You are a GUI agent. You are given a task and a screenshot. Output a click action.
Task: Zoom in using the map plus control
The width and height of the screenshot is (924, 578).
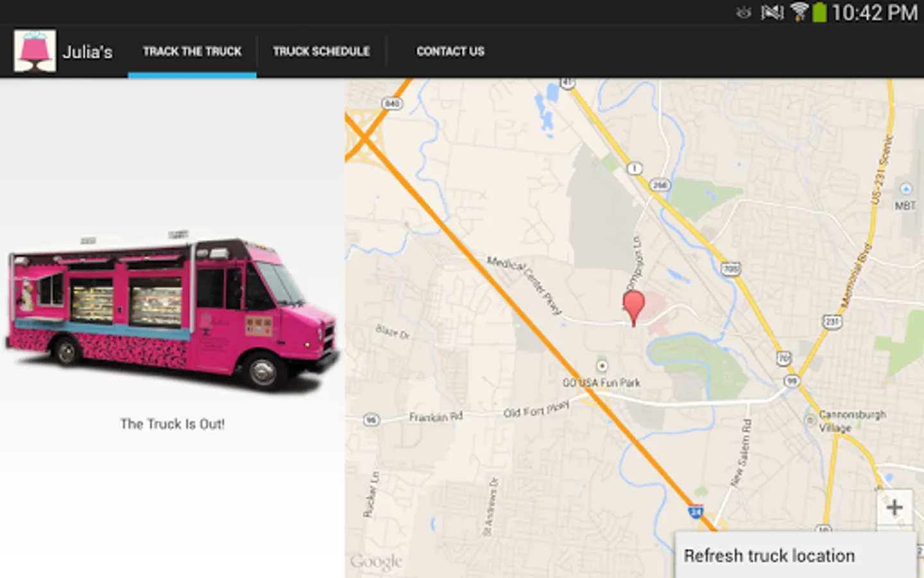point(894,507)
